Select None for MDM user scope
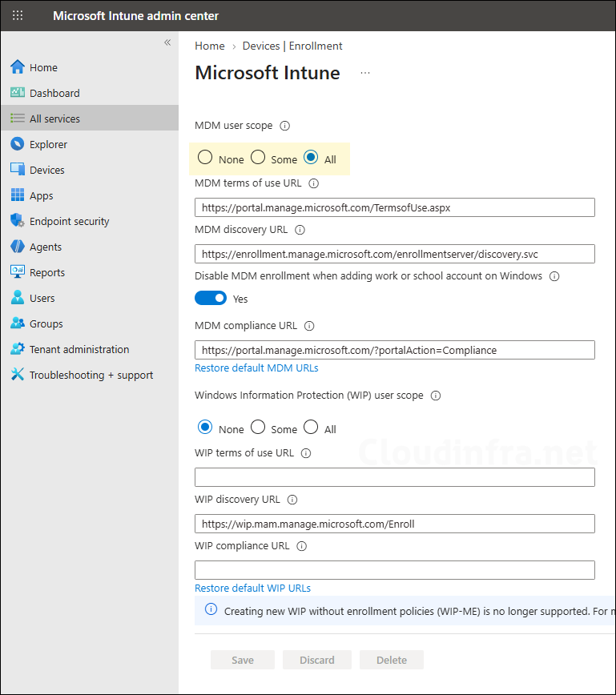The height and width of the screenshot is (695, 616). (x=205, y=158)
